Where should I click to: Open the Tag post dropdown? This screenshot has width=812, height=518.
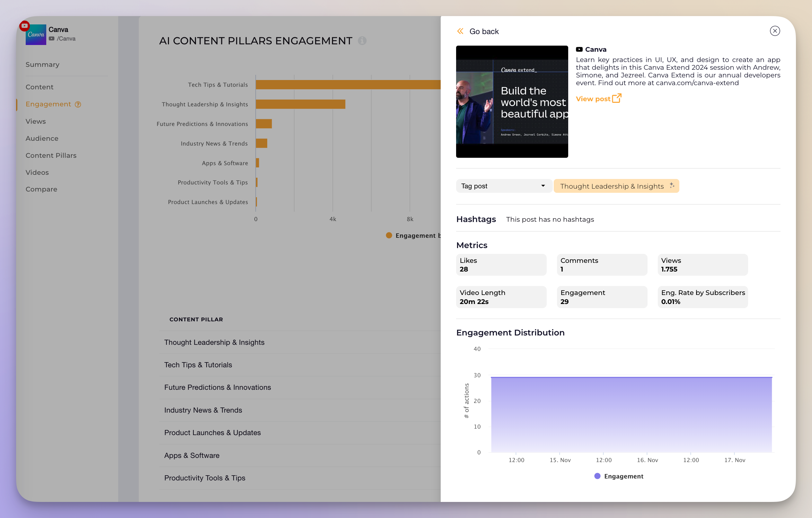(x=499, y=186)
